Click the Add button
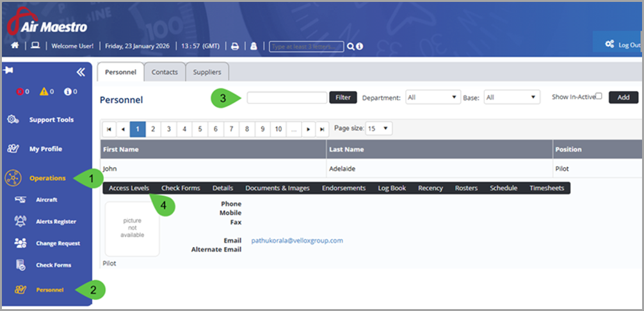 (x=623, y=97)
